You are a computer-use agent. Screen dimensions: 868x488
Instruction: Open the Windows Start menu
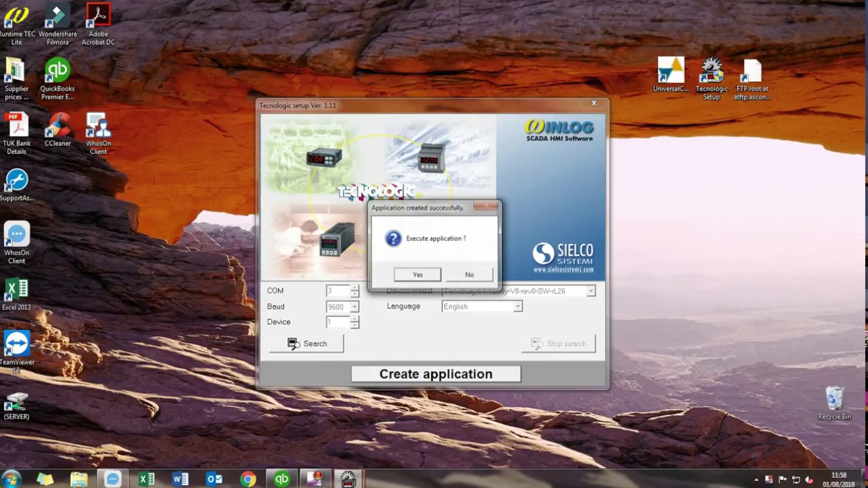pyautogui.click(x=12, y=479)
